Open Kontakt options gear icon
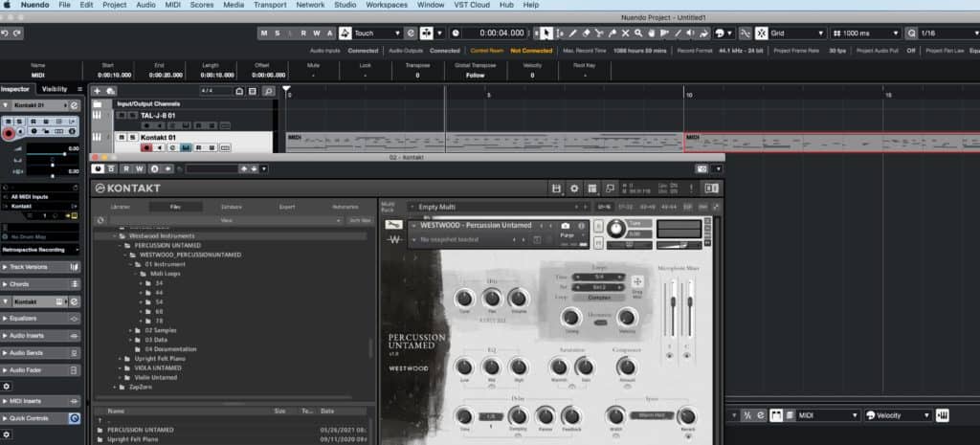This screenshot has height=445, width=980. [574, 189]
